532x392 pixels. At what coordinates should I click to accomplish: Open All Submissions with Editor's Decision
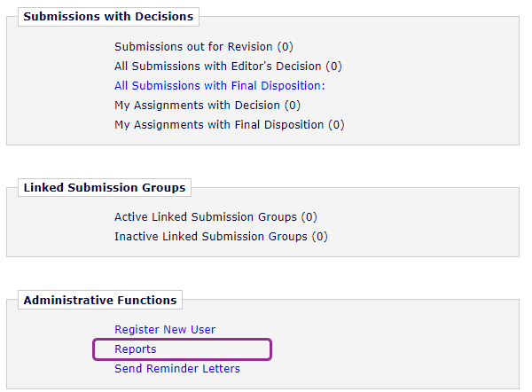pos(218,66)
